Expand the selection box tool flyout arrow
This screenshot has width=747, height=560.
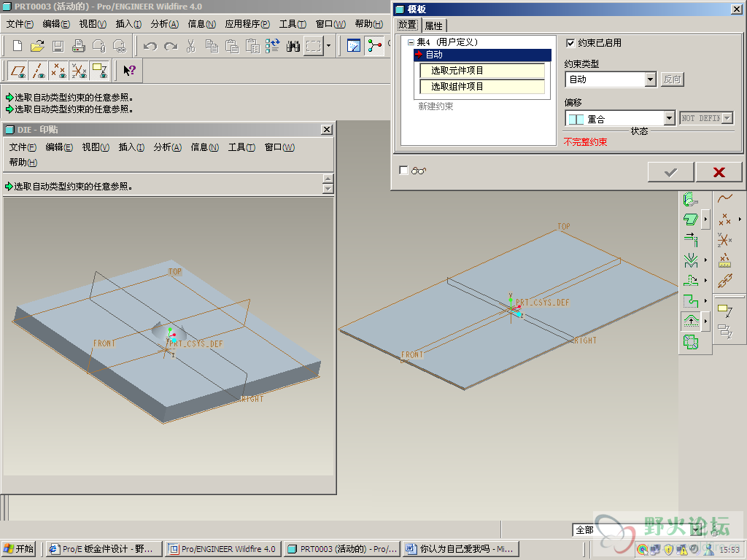pyautogui.click(x=328, y=46)
